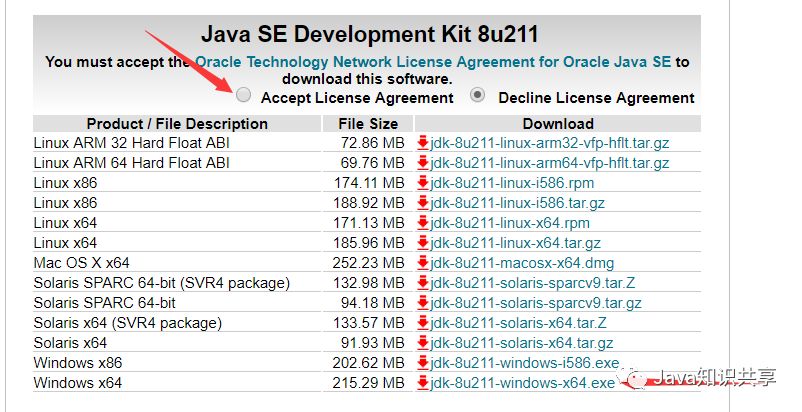Viewport: 802px width, 412px height.
Task: Download jdk-8u211-solaris-sparcv9.tar.Z
Action: pyautogui.click(x=532, y=282)
